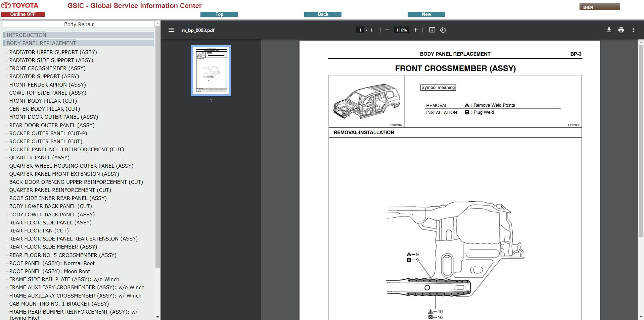Click the sidebar scroll up arrow
The height and width of the screenshot is (320, 644).
click(157, 24)
